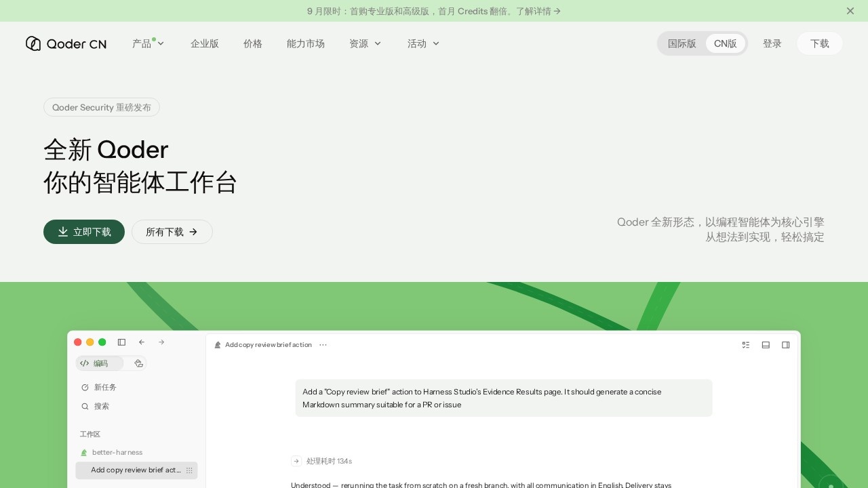Click the red close dot in app preview
The height and width of the screenshot is (488, 868).
pos(78,342)
